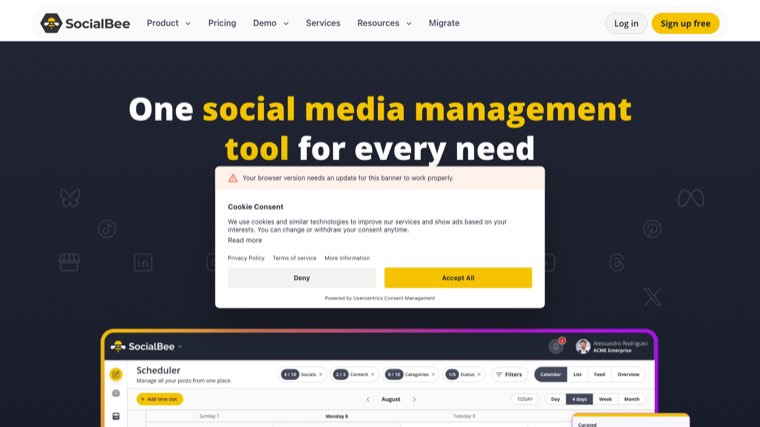Click the yellow compose post sidebar icon
This screenshot has width=760, height=427.
tap(116, 374)
